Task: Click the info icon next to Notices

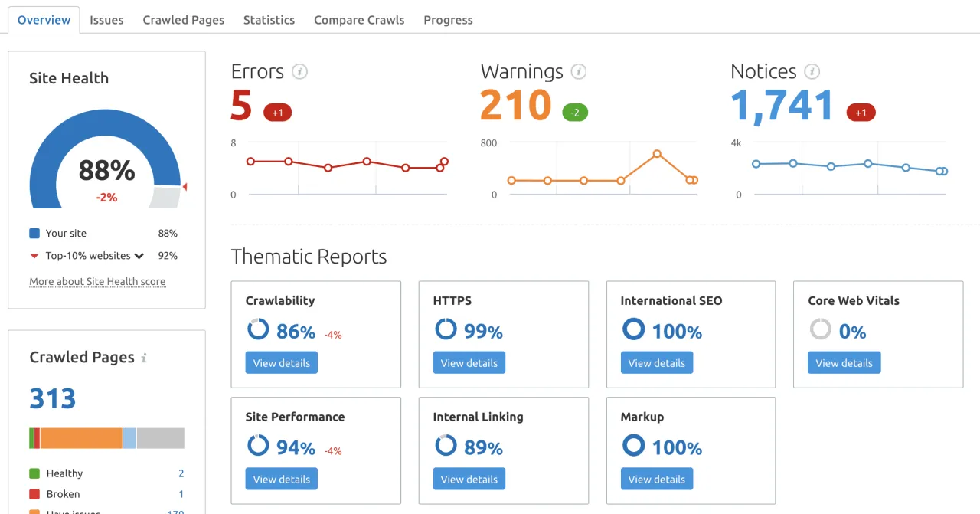Action: (812, 72)
